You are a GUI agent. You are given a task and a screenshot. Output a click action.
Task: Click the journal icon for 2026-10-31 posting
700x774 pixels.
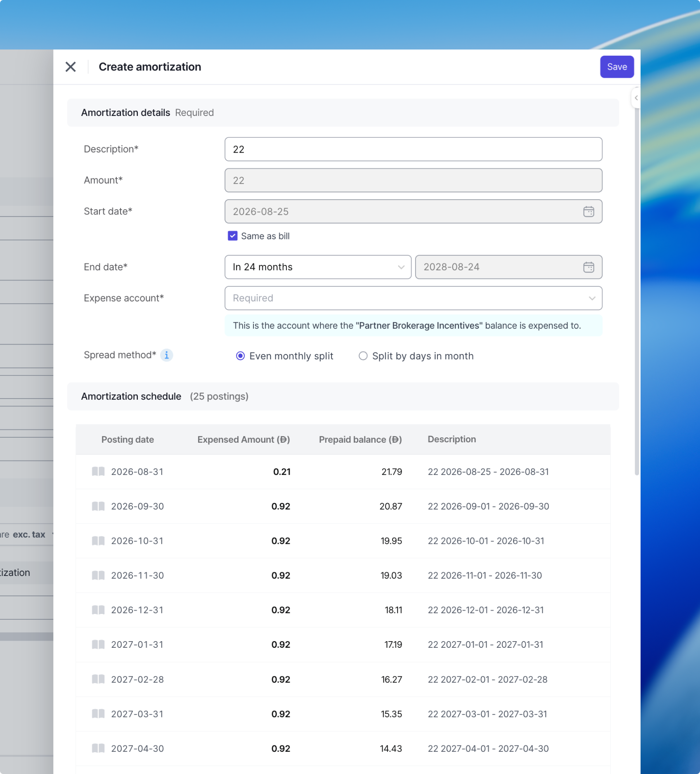tap(98, 541)
